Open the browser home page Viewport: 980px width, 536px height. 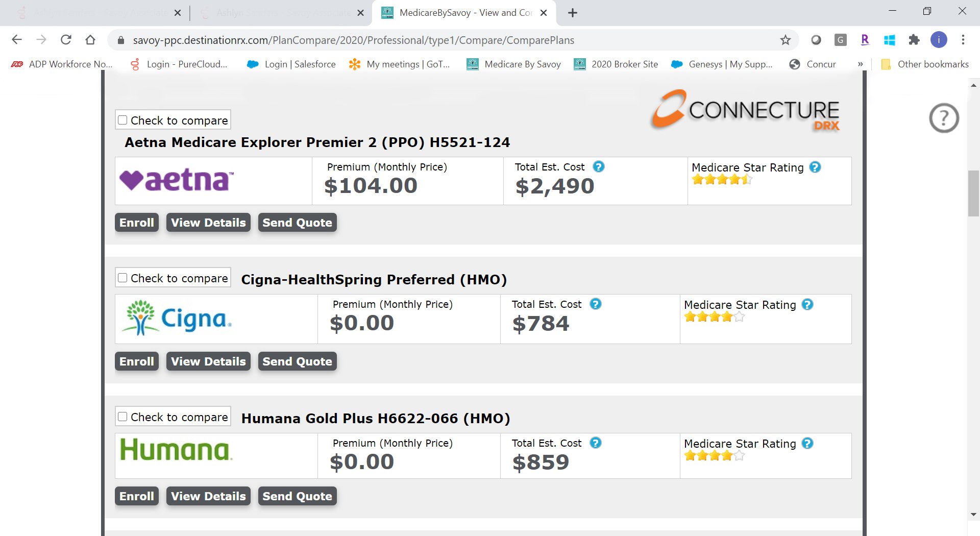[x=90, y=40]
